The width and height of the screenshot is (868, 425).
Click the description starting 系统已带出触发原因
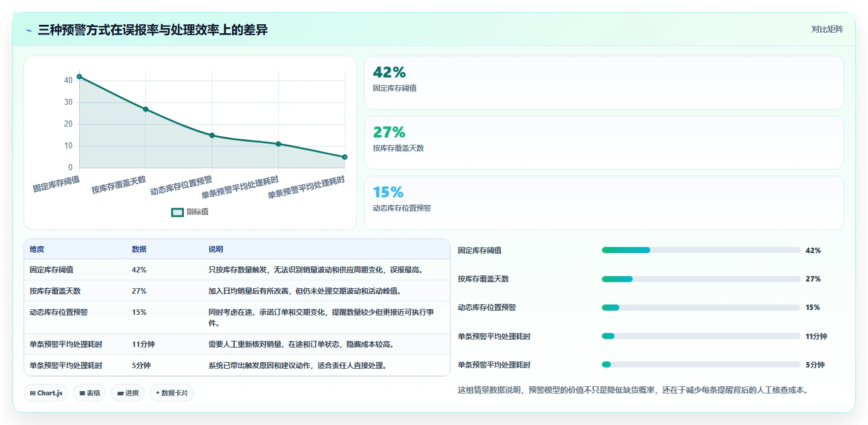point(298,366)
